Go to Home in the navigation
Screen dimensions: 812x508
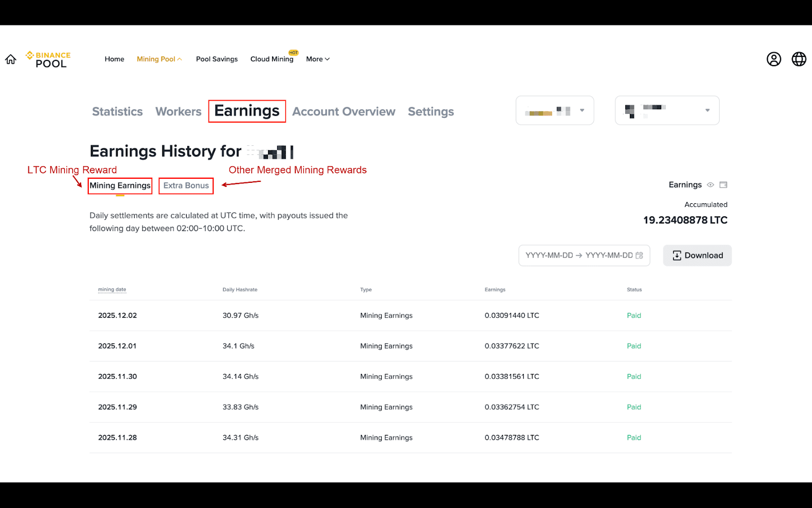114,59
